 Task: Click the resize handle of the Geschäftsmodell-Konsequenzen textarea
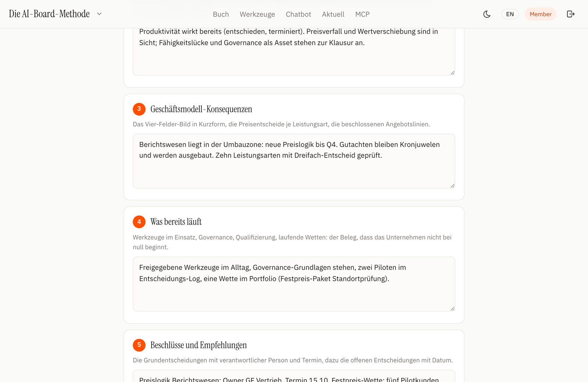click(x=452, y=186)
